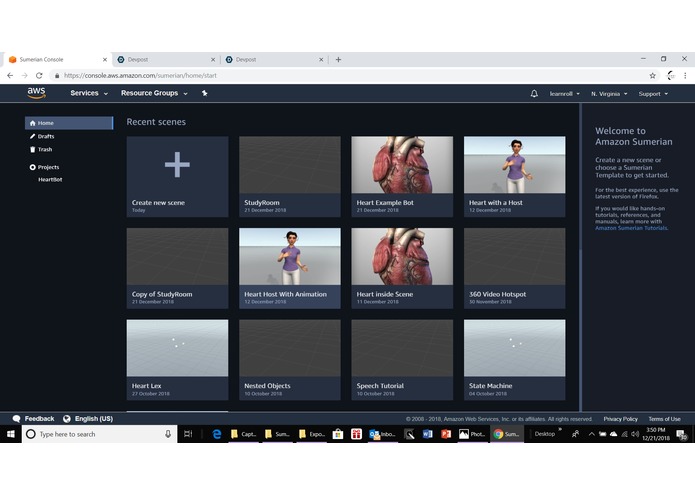Select Home in the sidebar
This screenshot has height=494, width=695.
click(x=69, y=123)
